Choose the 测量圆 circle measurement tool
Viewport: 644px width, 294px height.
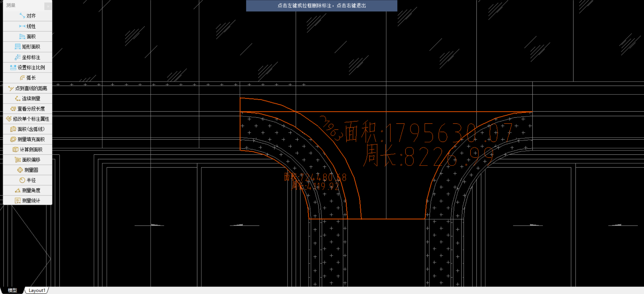[28, 170]
